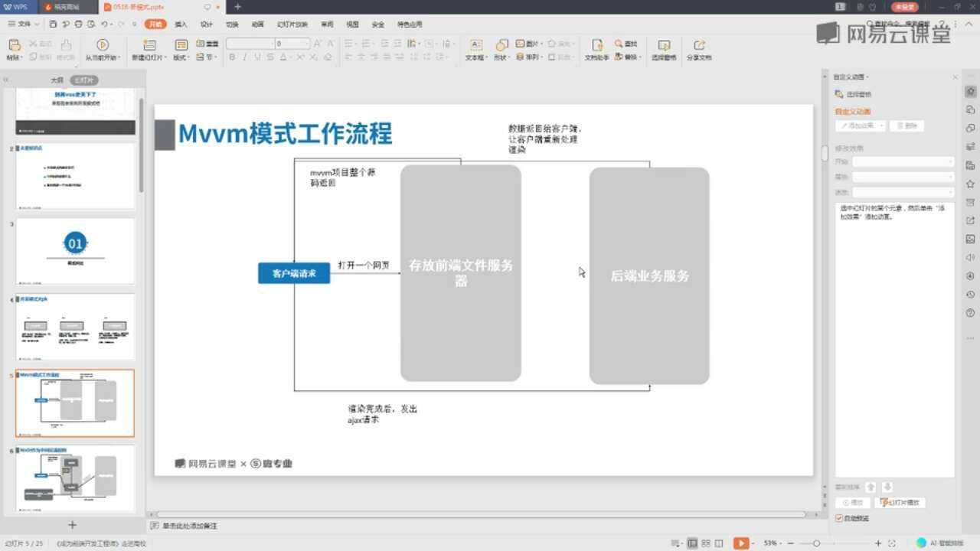980x551 pixels.
Task: Click the help question-mark icon in right sidebar
Action: 971,313
